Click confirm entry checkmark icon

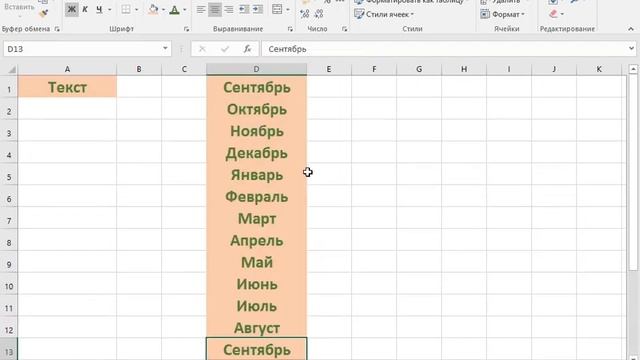225,49
